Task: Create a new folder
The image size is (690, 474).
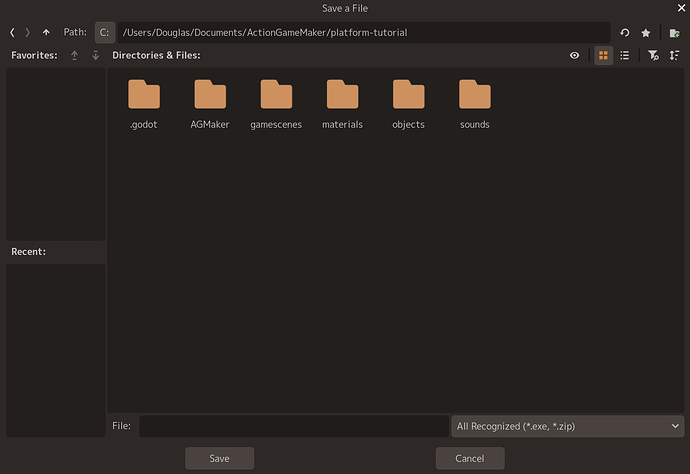Action: click(674, 33)
